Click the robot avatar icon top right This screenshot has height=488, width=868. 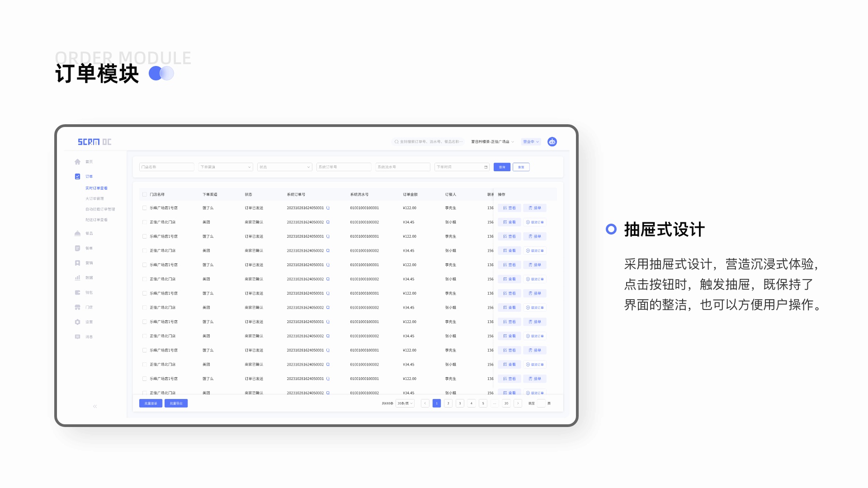552,142
